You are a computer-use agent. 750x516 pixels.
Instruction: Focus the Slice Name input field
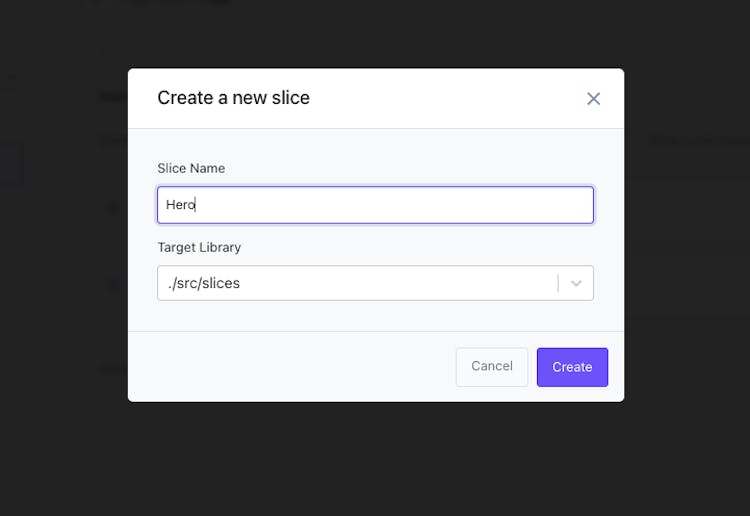click(x=375, y=205)
